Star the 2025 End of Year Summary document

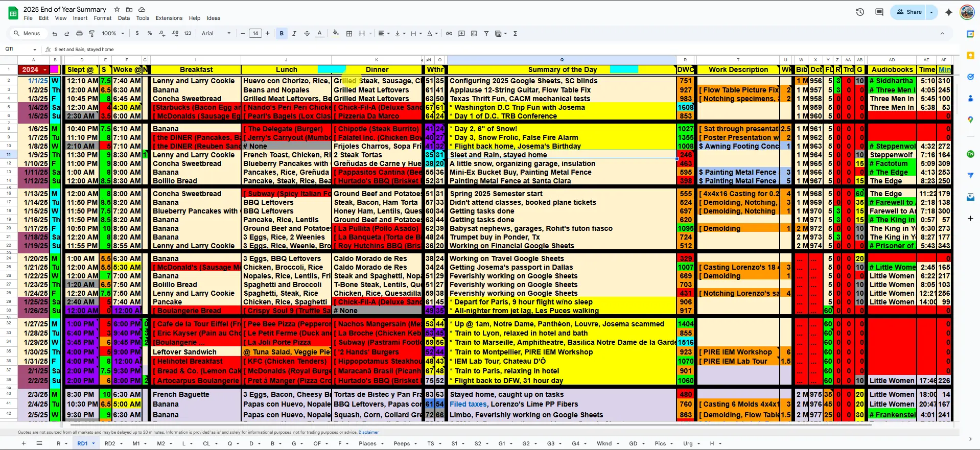[117, 9]
